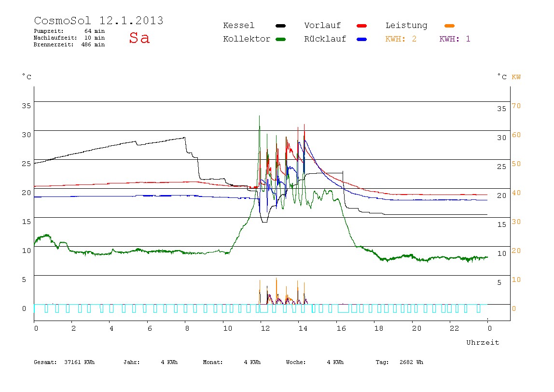Click the orange 'KWH: 2' text

pyautogui.click(x=401, y=39)
